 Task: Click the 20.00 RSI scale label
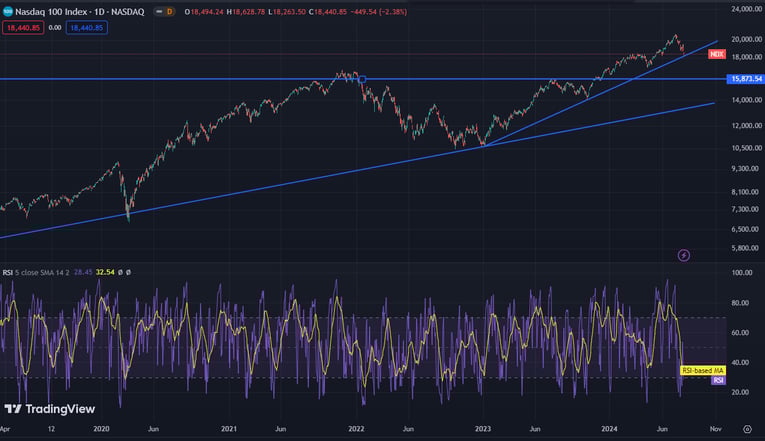740,392
